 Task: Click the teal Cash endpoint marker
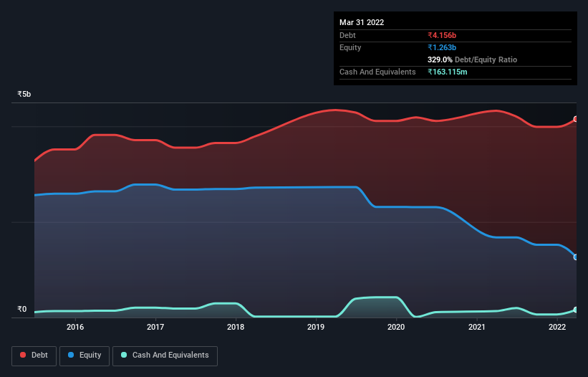pos(576,310)
